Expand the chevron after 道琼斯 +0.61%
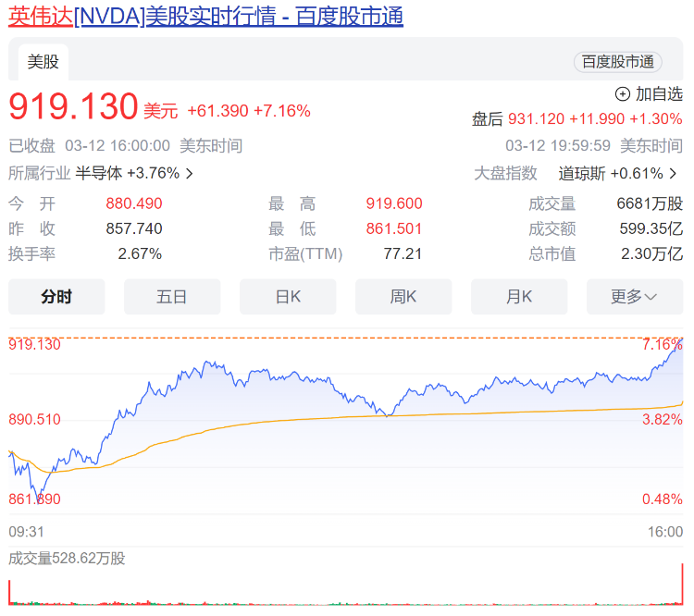Screen dimensions: 694x616 coord(674,174)
